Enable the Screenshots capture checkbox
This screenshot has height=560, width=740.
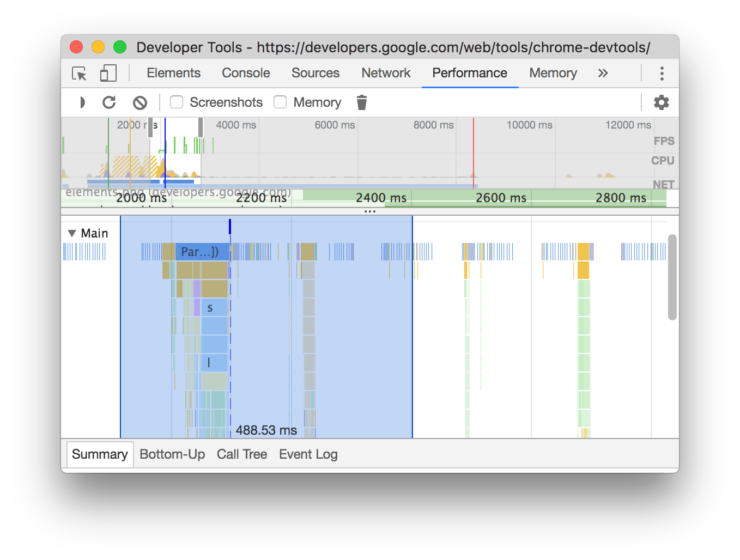[176, 102]
